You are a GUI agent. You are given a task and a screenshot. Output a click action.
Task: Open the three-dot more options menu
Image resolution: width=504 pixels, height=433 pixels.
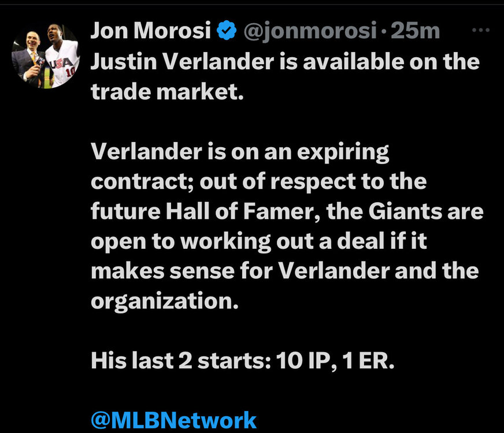(x=481, y=31)
